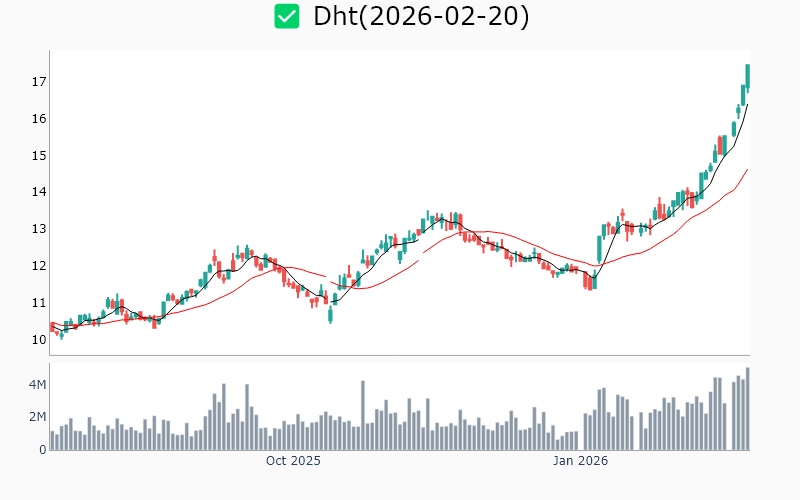Click the 4M volume axis label
Screen dimensions: 800x500
pyautogui.click(x=36, y=385)
